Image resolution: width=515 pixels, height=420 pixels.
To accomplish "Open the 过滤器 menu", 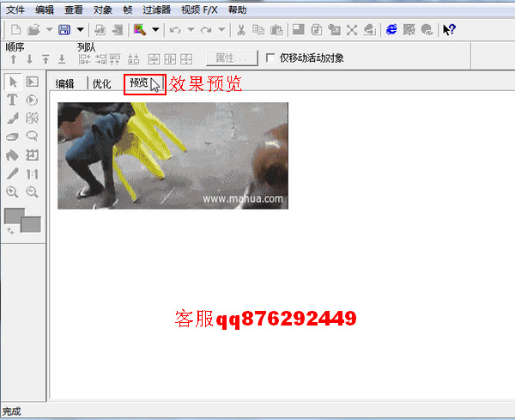I will pyautogui.click(x=157, y=10).
